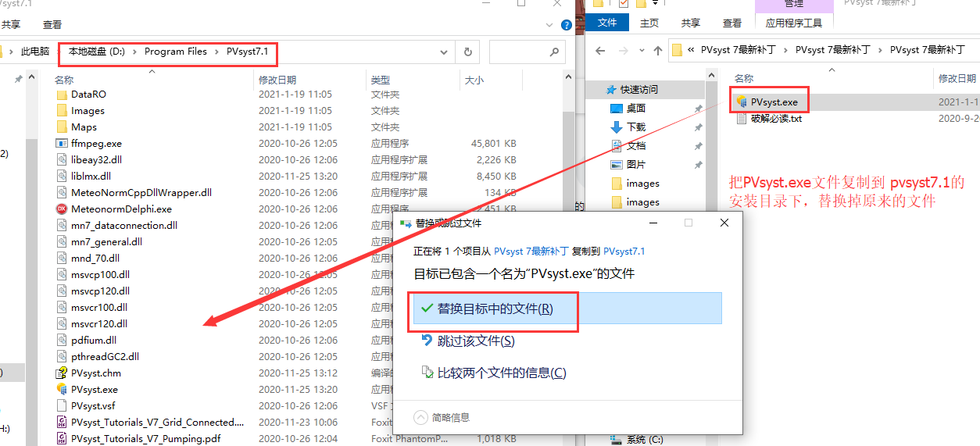
Task: Select liblmx.dll file
Action: pos(91,177)
